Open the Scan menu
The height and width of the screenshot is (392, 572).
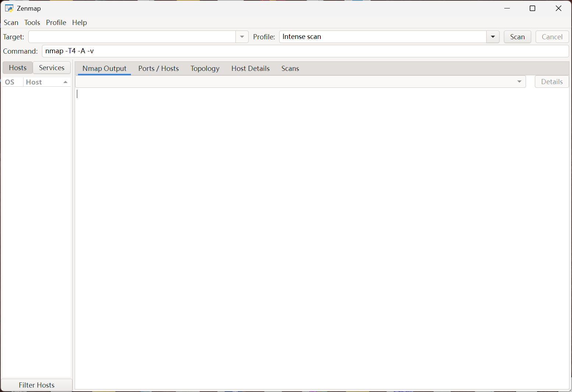(x=11, y=23)
